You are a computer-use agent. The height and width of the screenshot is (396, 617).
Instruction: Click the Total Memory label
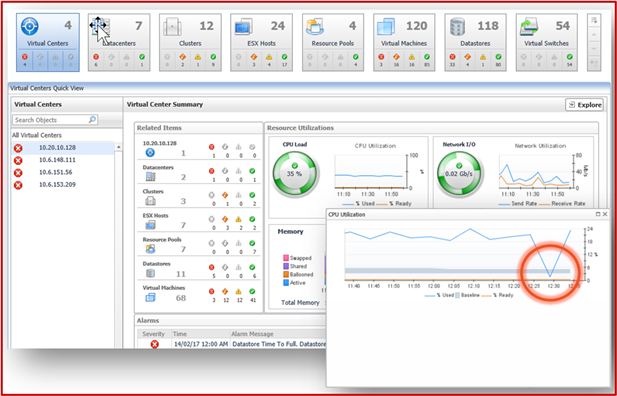coord(300,303)
